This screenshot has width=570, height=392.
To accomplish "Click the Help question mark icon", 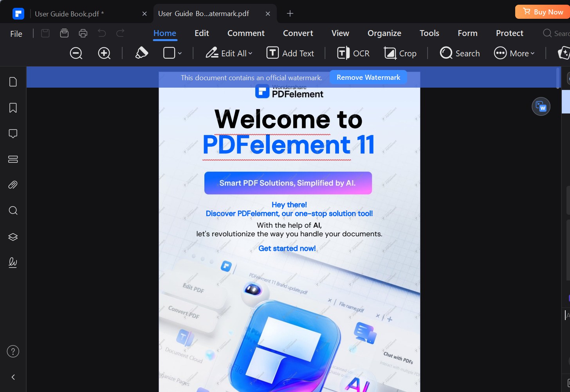I will [x=13, y=351].
